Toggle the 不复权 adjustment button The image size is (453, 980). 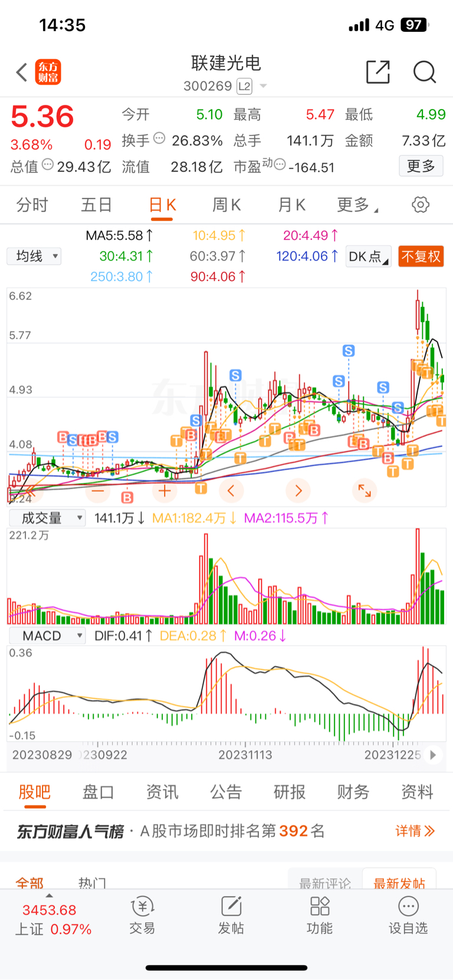click(421, 256)
